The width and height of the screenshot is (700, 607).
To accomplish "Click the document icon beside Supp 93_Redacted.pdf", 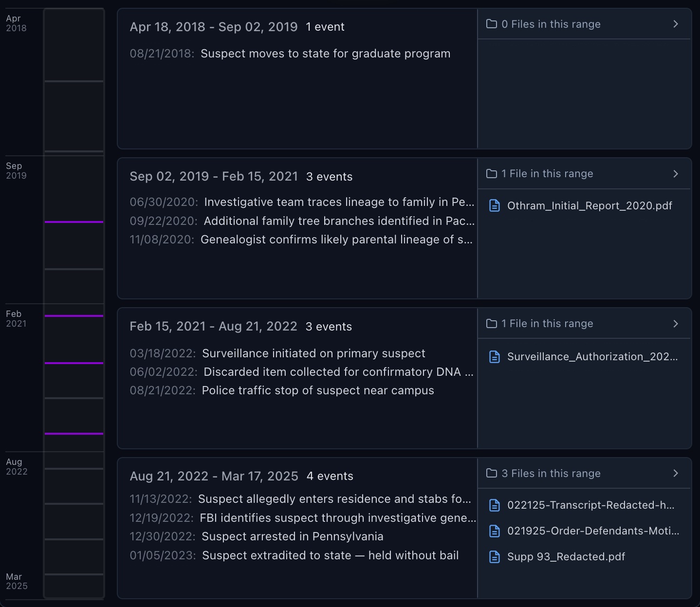I will pyautogui.click(x=494, y=557).
